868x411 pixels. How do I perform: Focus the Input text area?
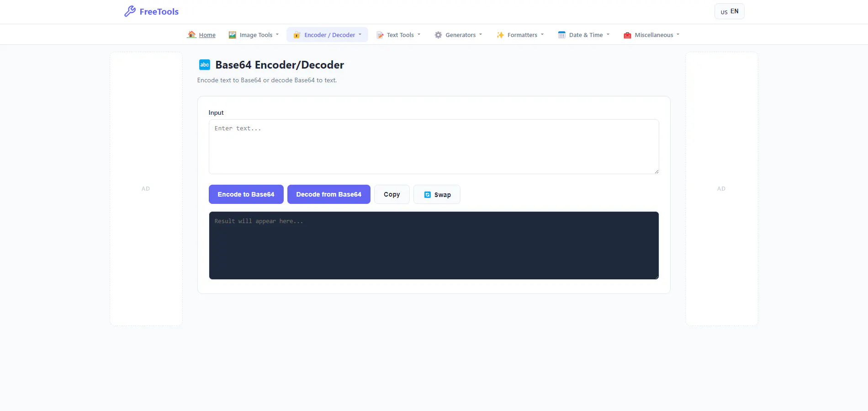[x=434, y=147]
